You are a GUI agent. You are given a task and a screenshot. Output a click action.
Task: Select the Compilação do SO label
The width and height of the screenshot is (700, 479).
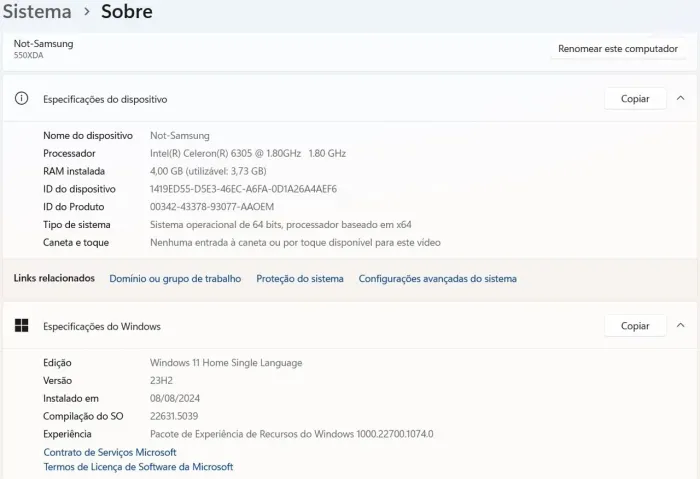click(83, 416)
